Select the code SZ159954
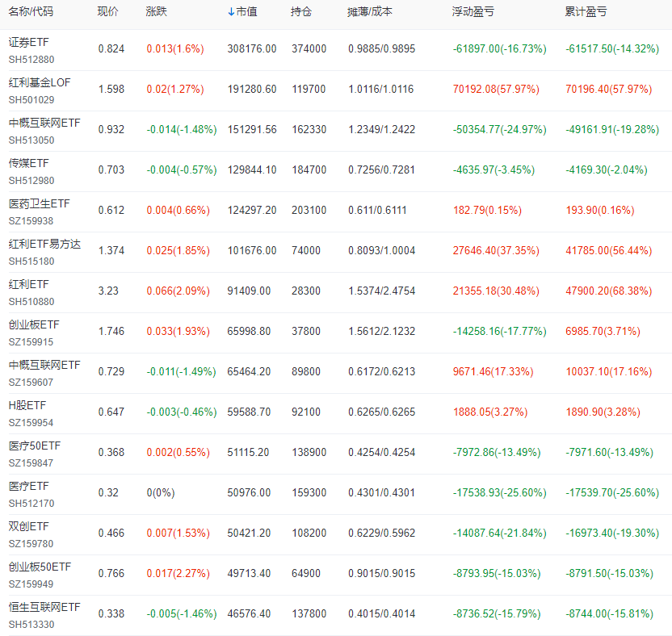672x636 pixels. [x=31, y=423]
